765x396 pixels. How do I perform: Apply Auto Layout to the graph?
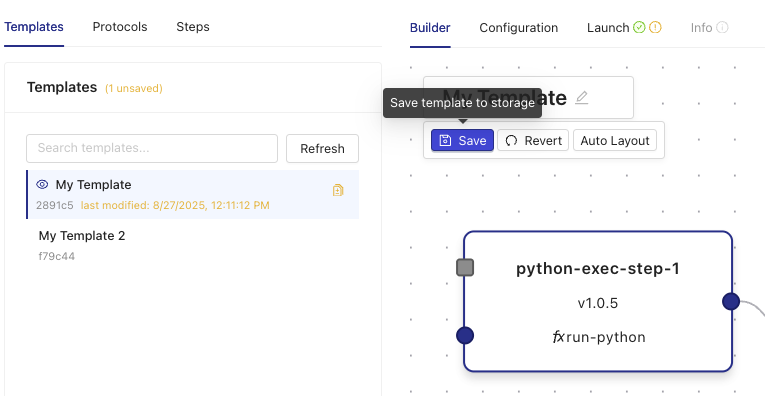tap(615, 140)
